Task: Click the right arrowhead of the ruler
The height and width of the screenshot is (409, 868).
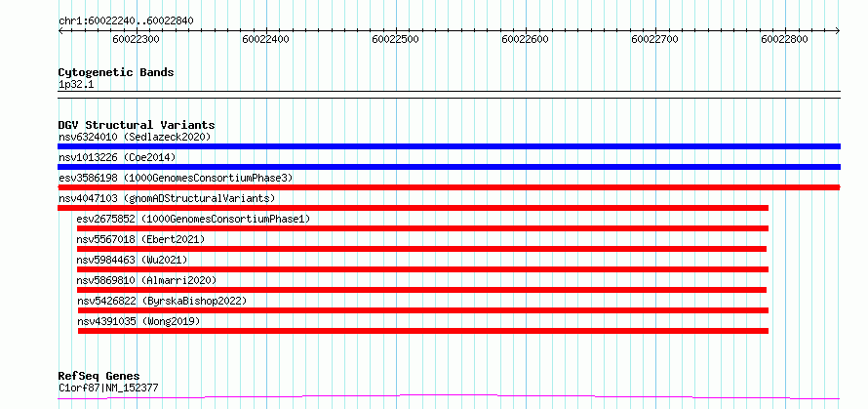Action: [x=838, y=31]
